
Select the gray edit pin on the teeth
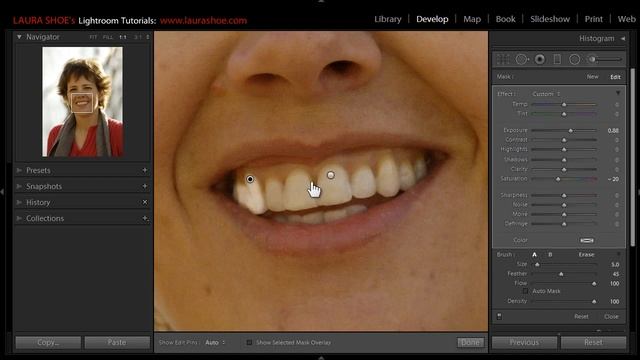coord(331,175)
